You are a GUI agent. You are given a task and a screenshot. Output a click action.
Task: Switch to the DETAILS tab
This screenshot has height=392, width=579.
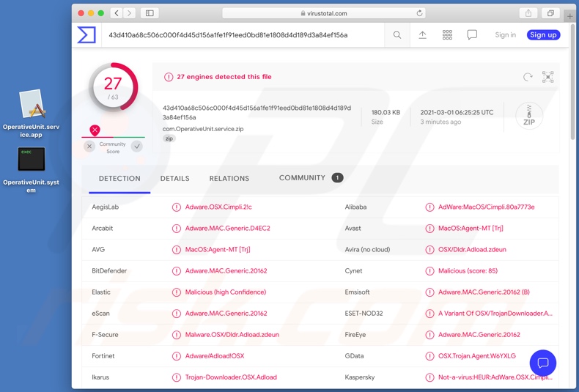pos(174,178)
